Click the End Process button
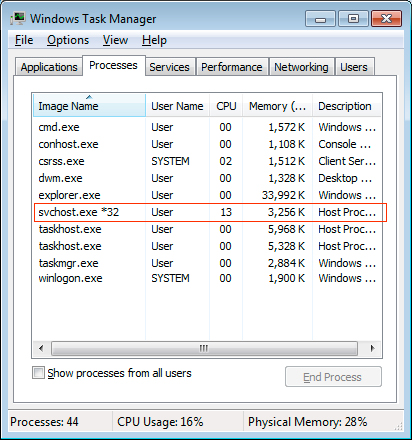Viewport: 412px width, 440px height. click(x=333, y=377)
